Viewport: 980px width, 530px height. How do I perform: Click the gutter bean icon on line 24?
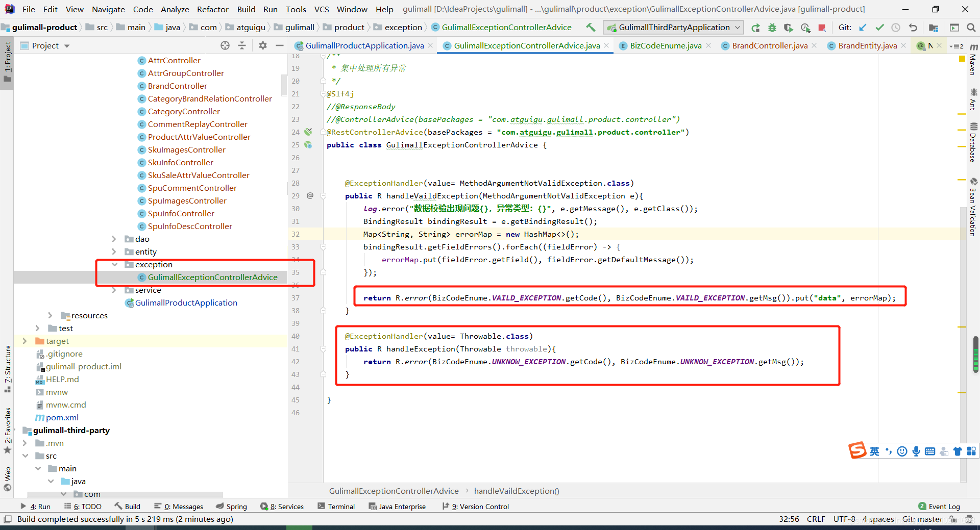click(308, 132)
